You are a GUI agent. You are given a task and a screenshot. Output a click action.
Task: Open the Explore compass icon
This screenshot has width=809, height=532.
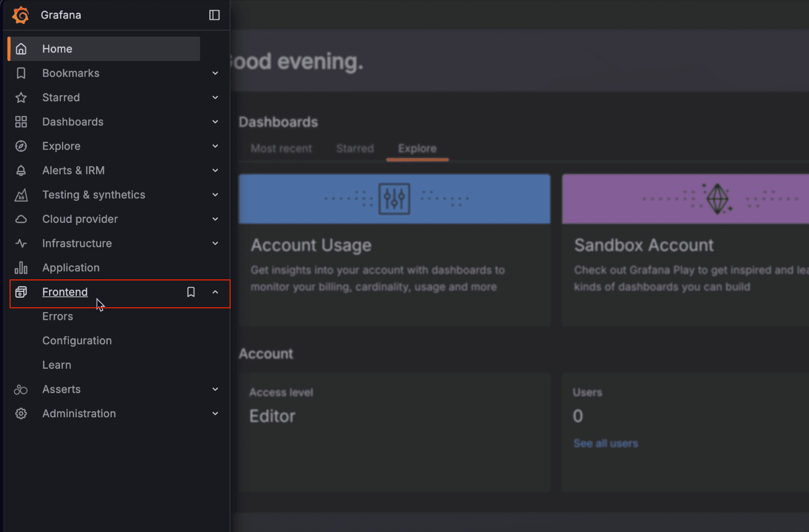pyautogui.click(x=21, y=146)
